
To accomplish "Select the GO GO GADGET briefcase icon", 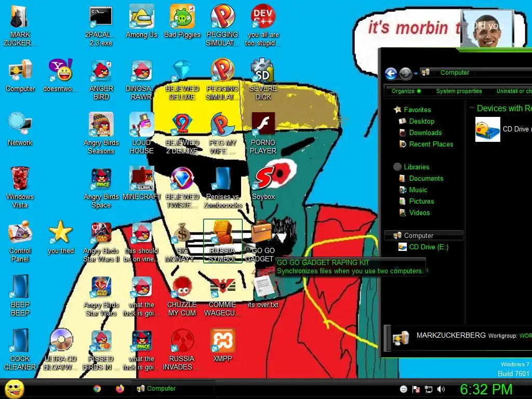I will tap(261, 242).
